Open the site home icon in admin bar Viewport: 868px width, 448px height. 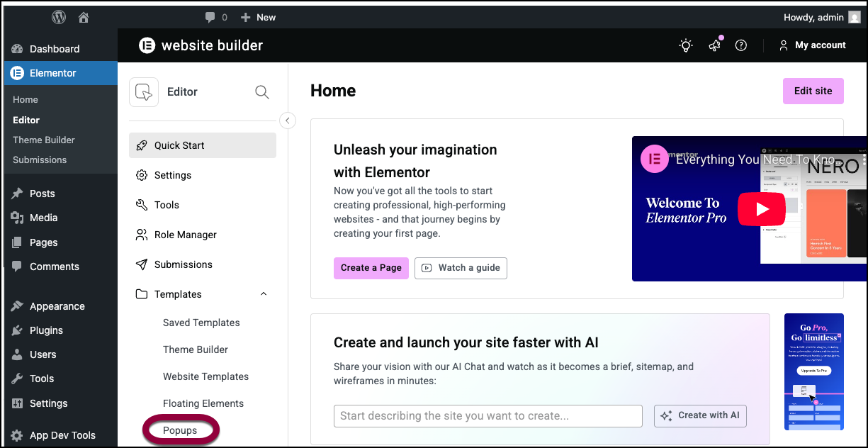coord(84,17)
